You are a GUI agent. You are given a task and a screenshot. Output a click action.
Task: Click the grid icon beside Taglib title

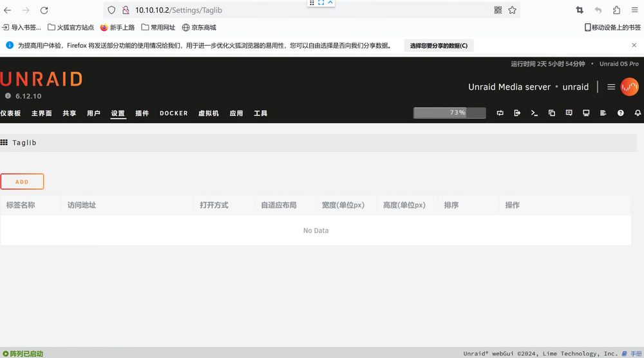point(4,142)
